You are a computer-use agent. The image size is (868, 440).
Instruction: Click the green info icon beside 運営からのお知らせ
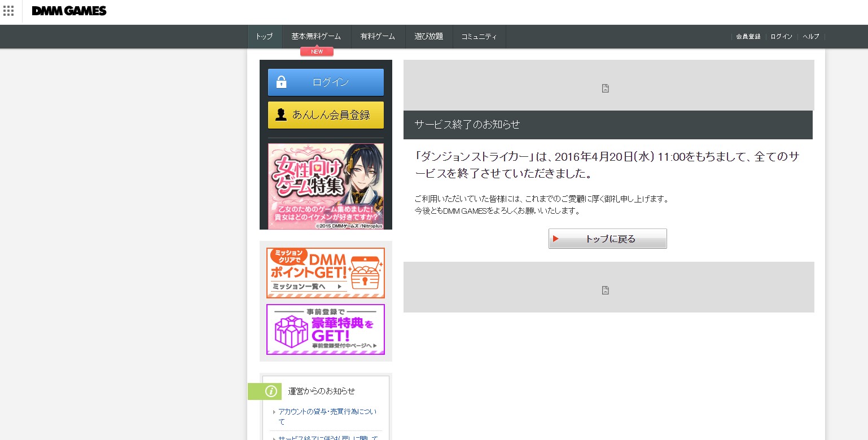[x=271, y=391]
